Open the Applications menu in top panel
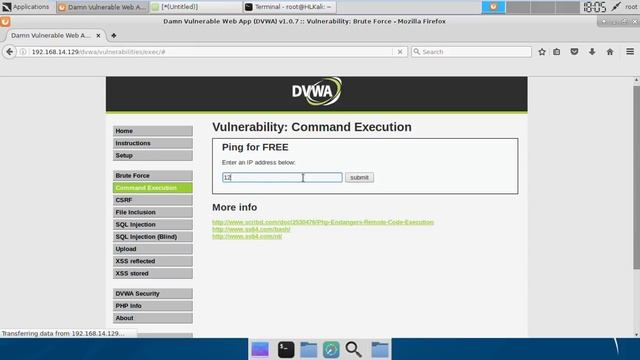 (x=26, y=7)
